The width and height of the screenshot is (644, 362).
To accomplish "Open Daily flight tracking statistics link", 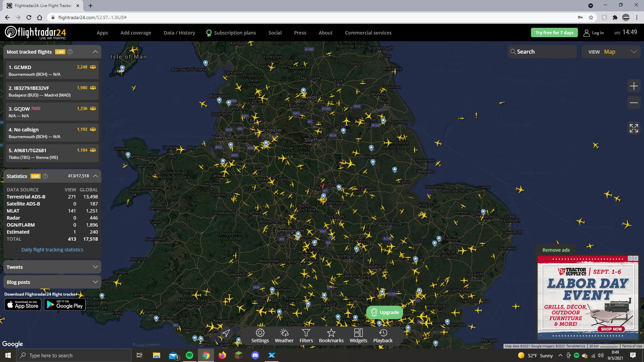I will (x=52, y=250).
